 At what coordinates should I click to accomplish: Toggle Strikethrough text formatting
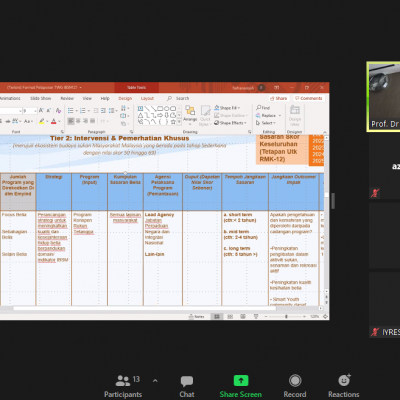pos(8,121)
